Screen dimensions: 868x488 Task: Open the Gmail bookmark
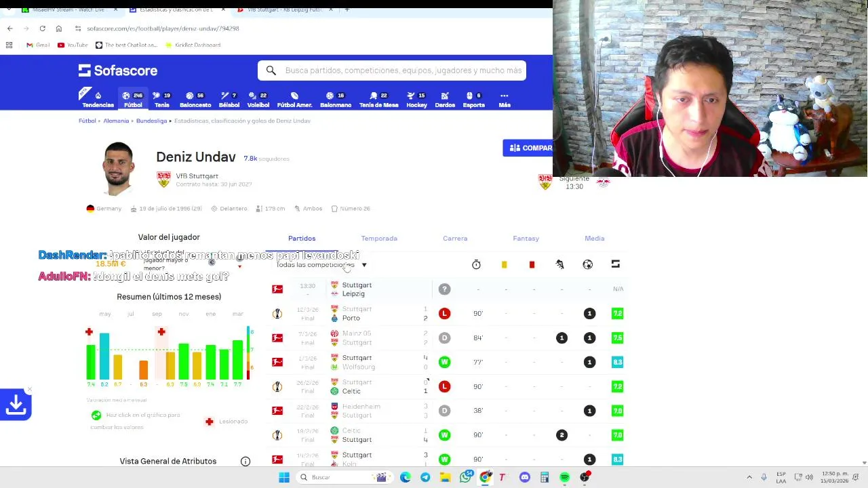coord(38,45)
